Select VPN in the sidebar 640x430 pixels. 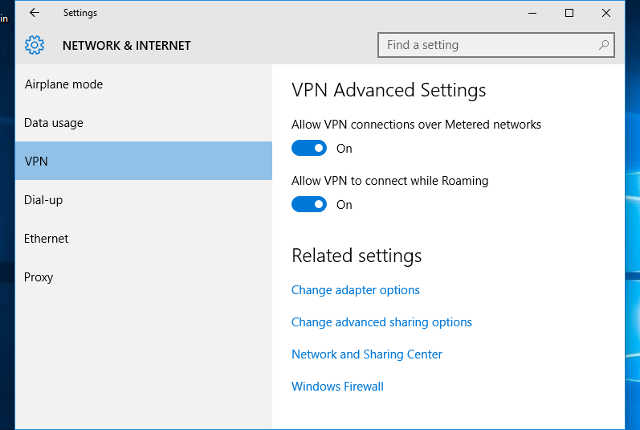pos(36,161)
